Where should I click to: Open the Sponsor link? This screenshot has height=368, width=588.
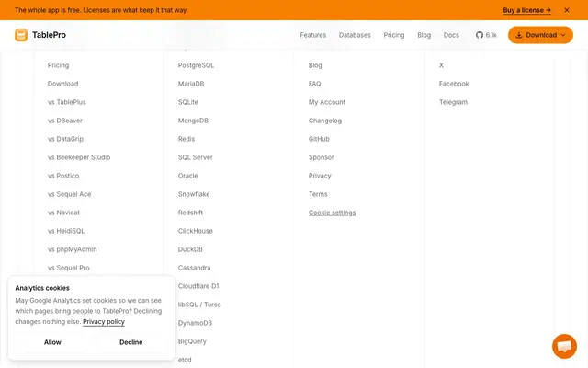[321, 157]
